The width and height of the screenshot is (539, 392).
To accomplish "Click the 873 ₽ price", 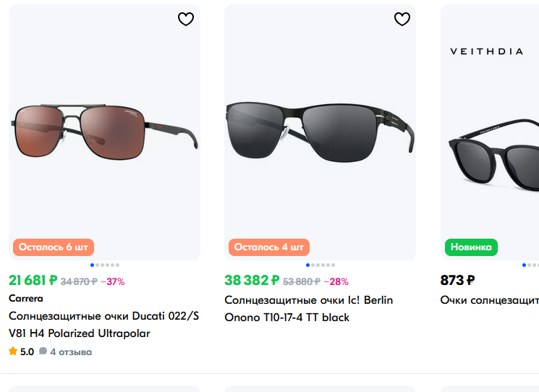I will (457, 281).
